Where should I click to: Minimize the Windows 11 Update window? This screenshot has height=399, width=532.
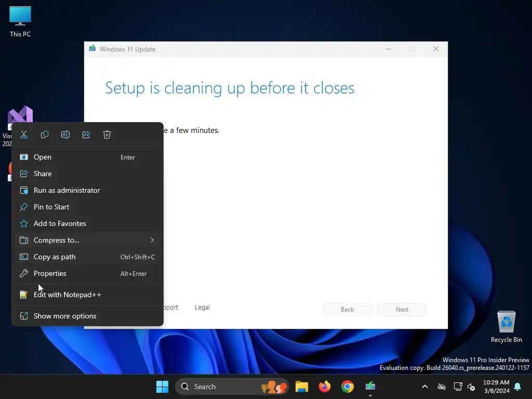coord(389,49)
